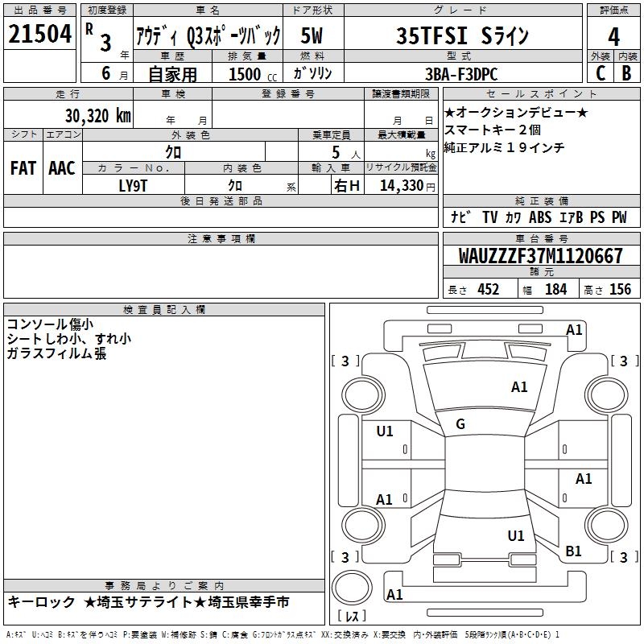
Task: Click the ナビ equipment label
Action: pos(461,217)
